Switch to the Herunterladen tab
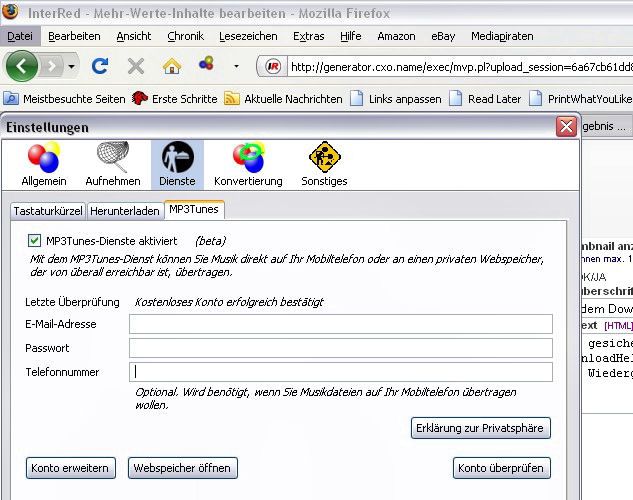The width and height of the screenshot is (633, 500). coord(125,211)
